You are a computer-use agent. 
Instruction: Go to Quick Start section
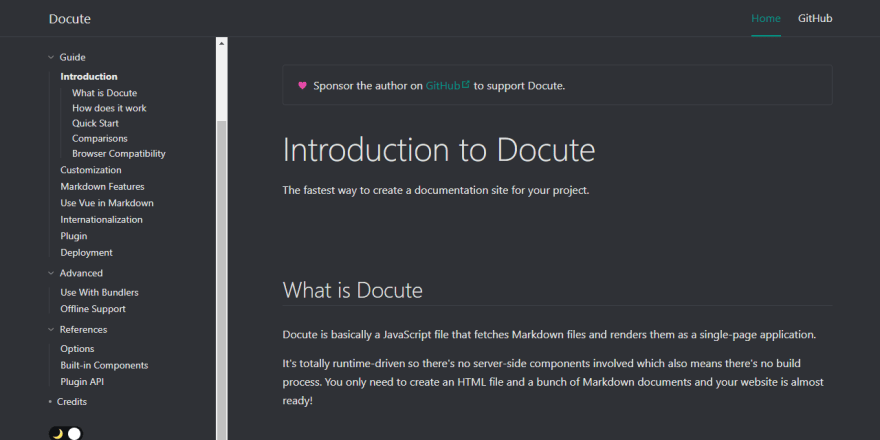[x=95, y=123]
